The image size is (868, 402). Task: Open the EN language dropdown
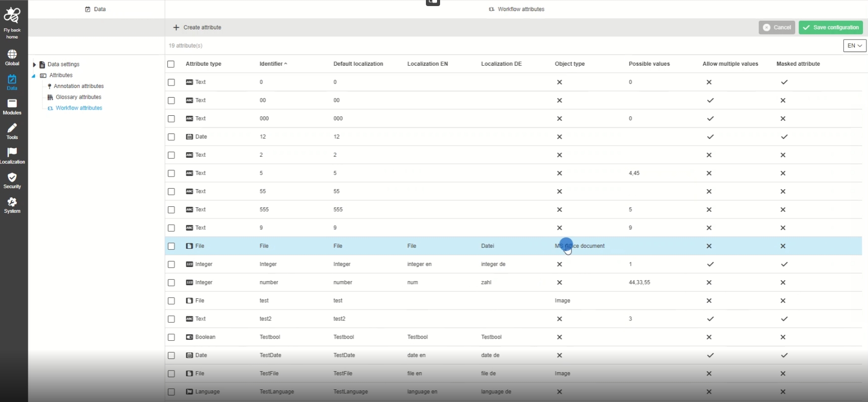tap(855, 46)
